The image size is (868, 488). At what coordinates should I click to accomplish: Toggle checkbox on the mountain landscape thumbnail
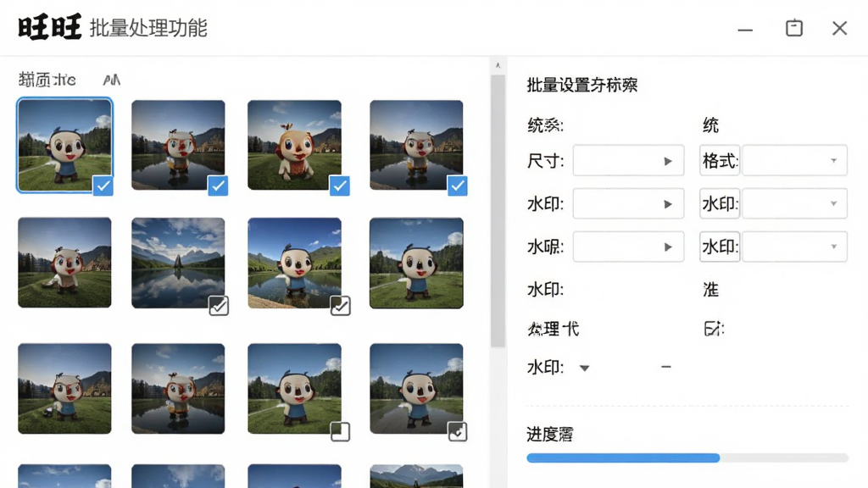[x=219, y=305]
